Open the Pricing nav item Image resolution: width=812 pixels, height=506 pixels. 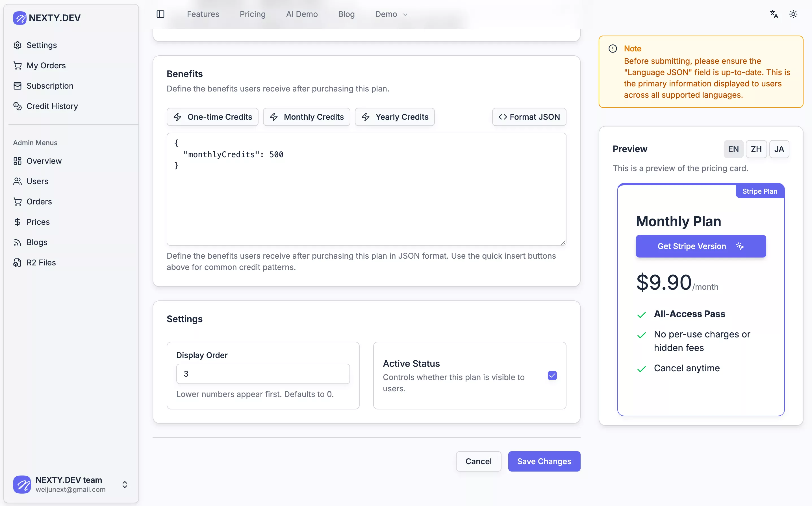point(253,14)
